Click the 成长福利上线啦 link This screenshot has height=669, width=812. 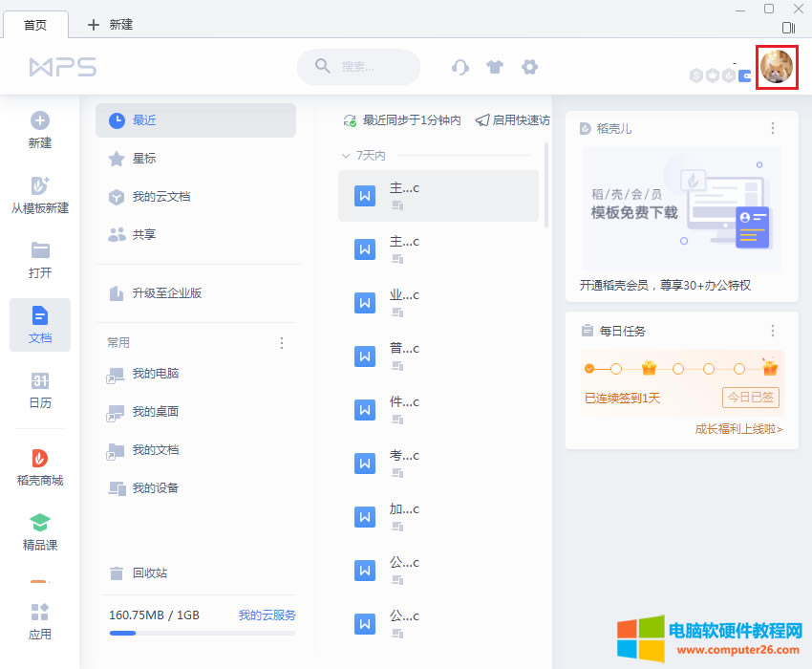[738, 429]
